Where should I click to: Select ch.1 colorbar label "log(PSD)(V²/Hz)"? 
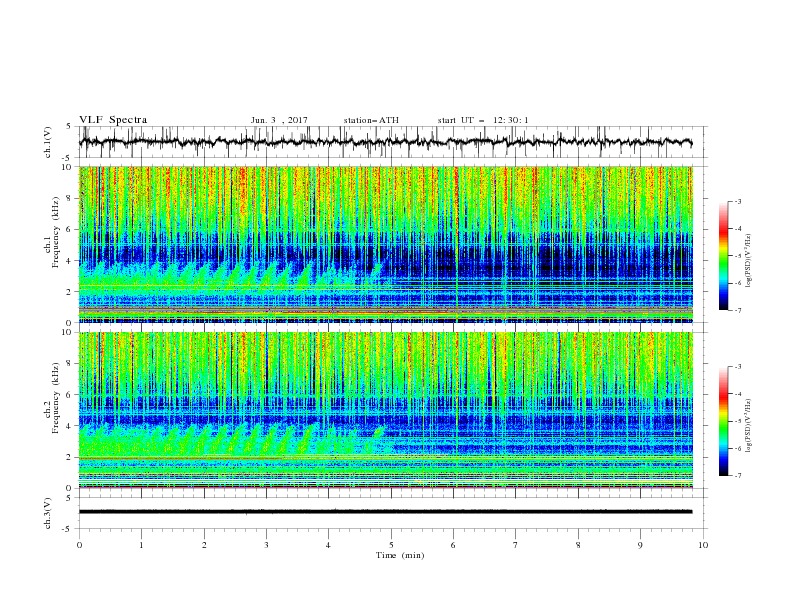[750, 261]
